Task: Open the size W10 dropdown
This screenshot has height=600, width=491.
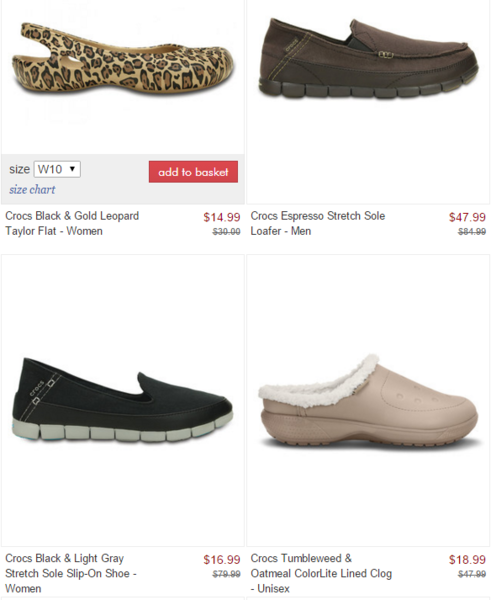Action: [57, 169]
